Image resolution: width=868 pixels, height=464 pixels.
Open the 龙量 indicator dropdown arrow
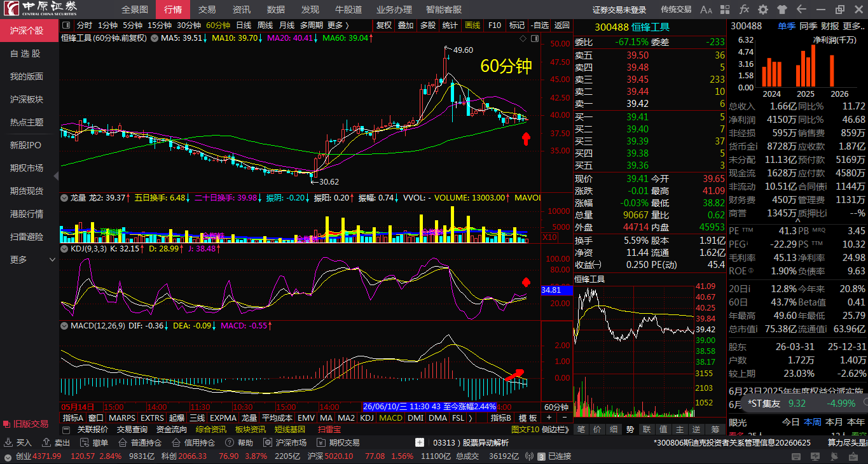pos(64,198)
